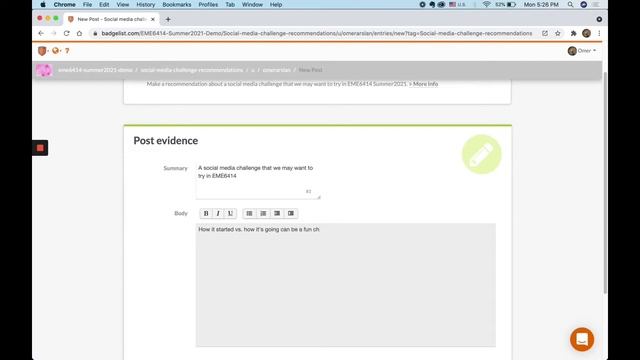Click the address bar URL
Viewport: 640px width, 360px height.
[317, 33]
